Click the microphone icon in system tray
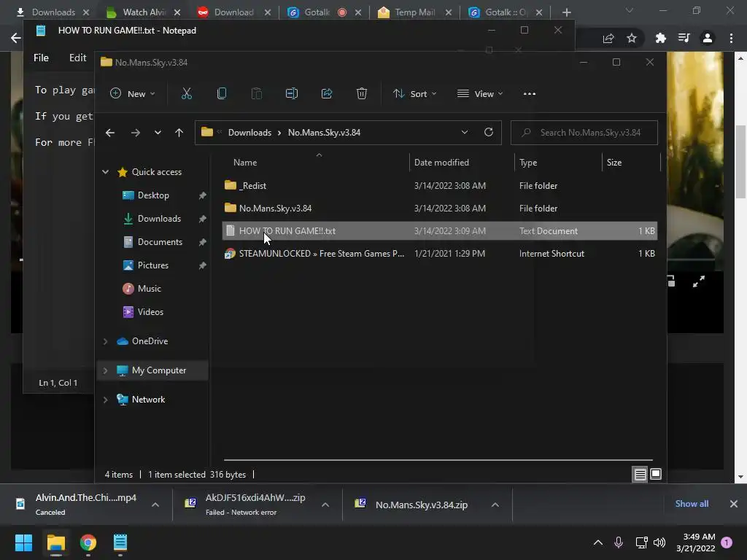 (x=619, y=542)
